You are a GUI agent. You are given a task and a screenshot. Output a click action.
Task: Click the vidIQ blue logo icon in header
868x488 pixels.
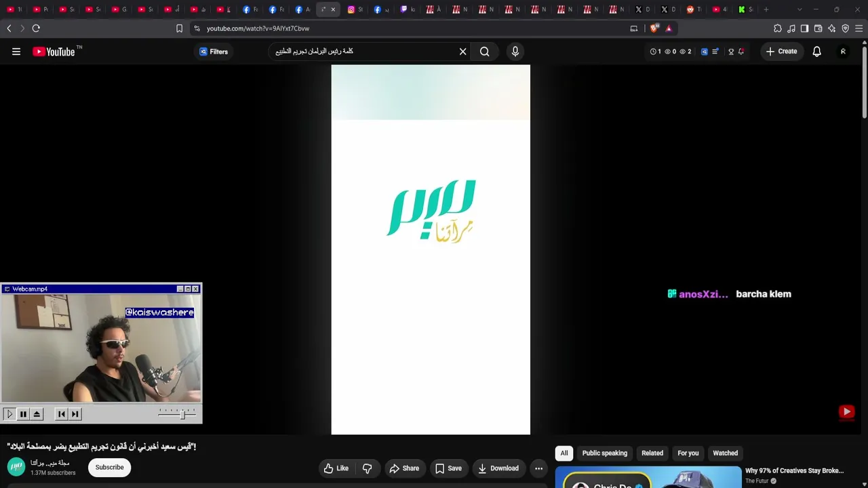pos(705,52)
